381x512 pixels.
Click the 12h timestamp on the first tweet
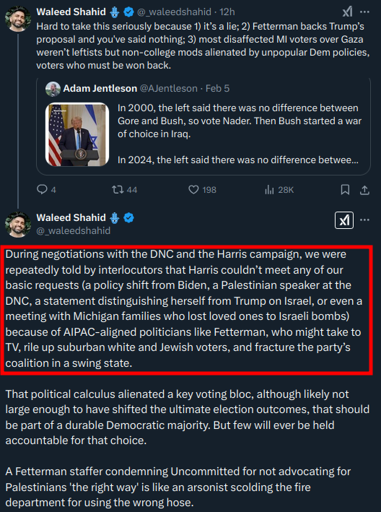coord(227,12)
